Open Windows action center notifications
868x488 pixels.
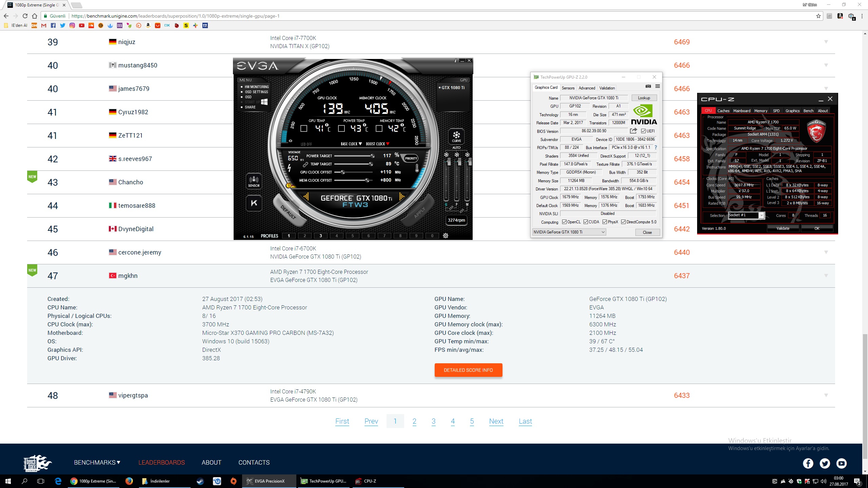click(x=858, y=481)
